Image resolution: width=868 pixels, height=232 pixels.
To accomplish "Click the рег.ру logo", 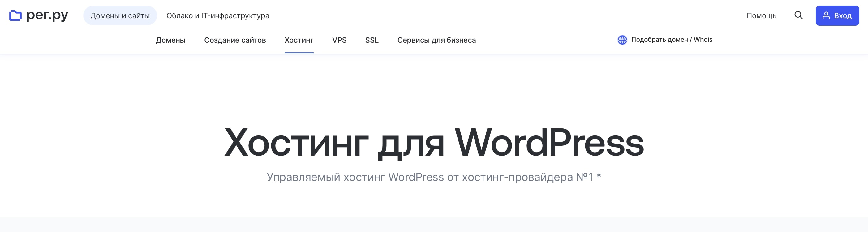I will [x=38, y=15].
